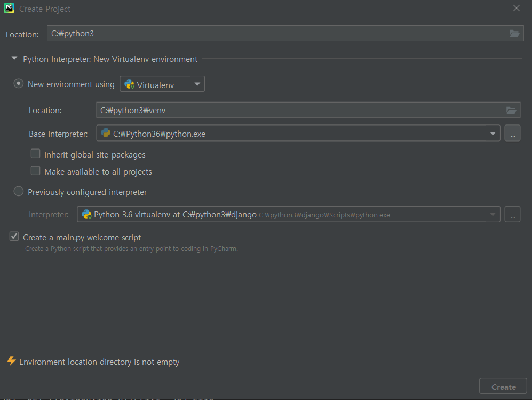Click ellipsis button next to Interpreter field
The image size is (532, 400).
[x=512, y=214]
